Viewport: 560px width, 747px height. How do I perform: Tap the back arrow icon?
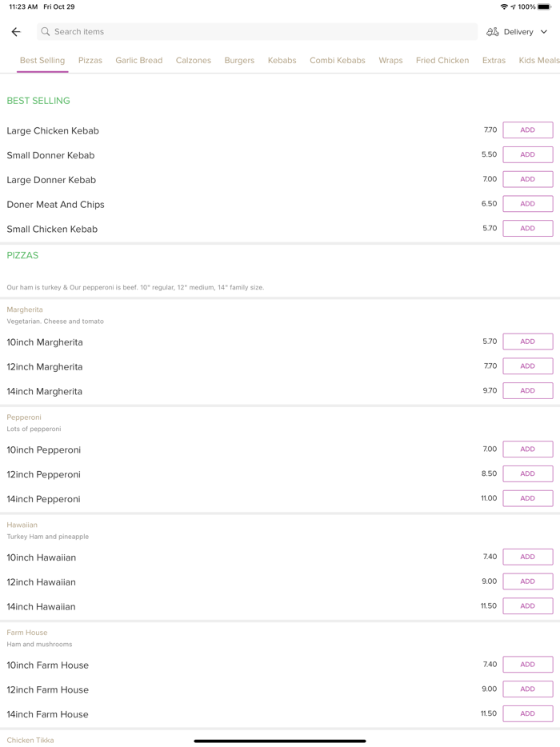[16, 32]
